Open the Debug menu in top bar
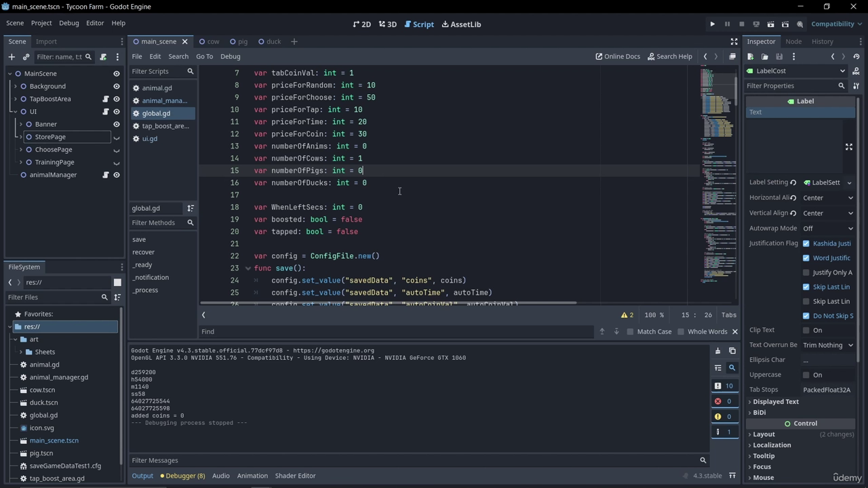Screen dimensions: 868x488 (68, 23)
